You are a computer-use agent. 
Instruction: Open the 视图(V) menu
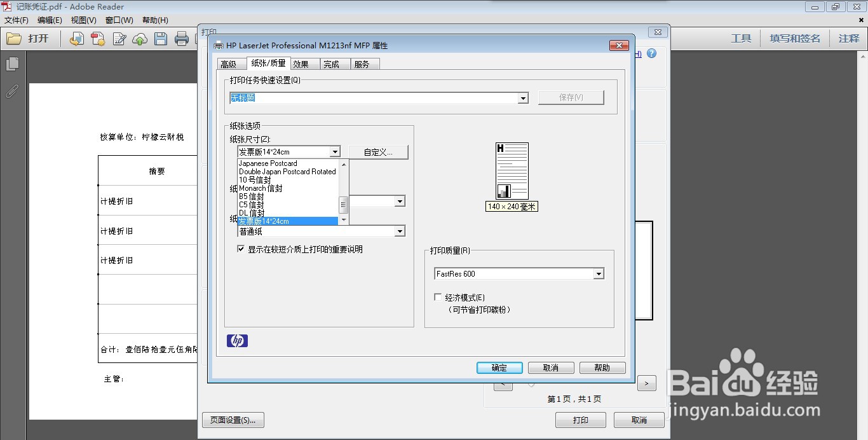coord(83,20)
